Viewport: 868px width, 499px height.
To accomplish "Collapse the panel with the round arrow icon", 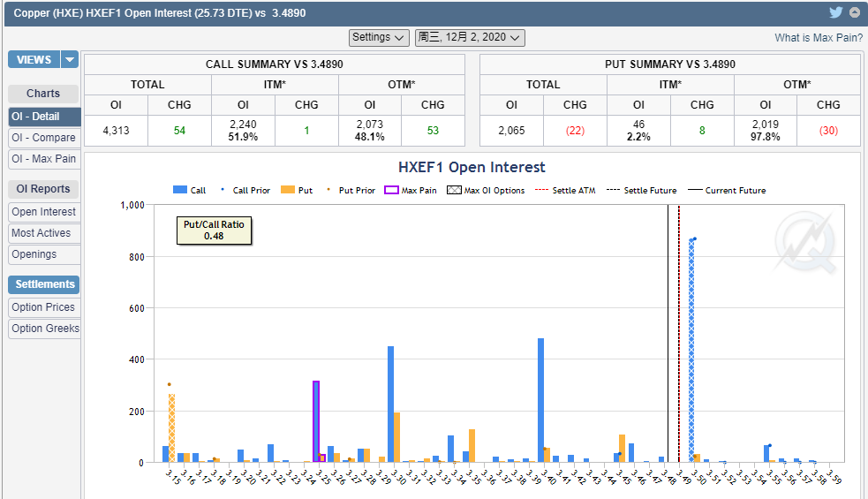I will 856,12.
